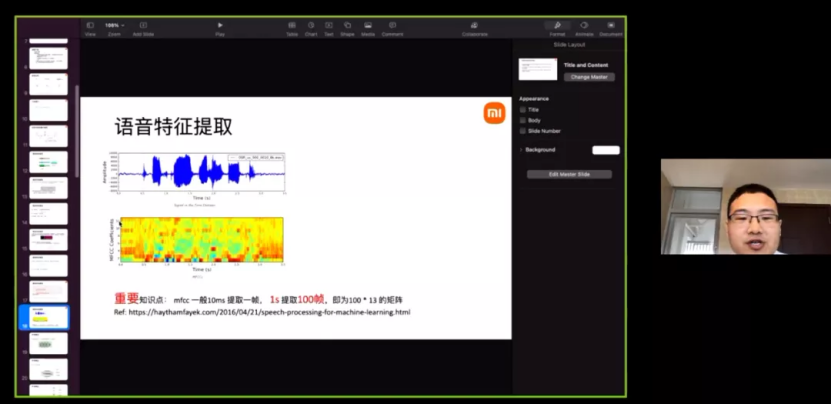The image size is (831, 404).
Task: Click the Edit Master Slide button
Action: 569,174
